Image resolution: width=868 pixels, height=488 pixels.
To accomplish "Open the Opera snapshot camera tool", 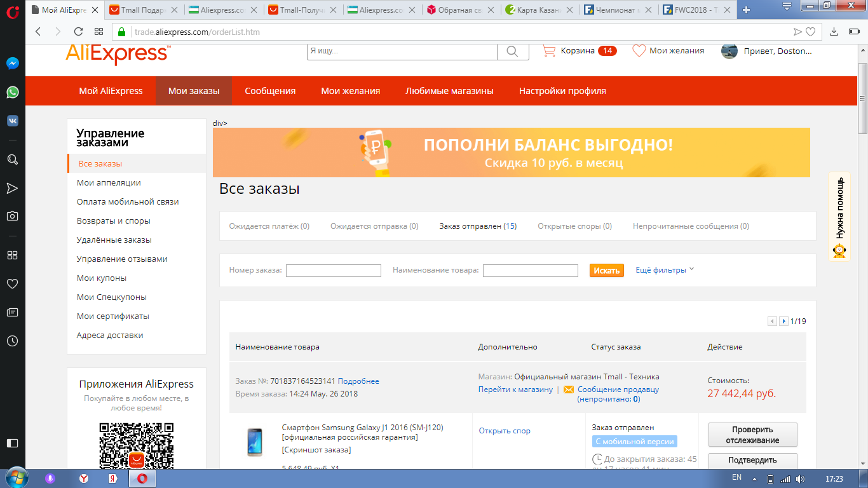I will pyautogui.click(x=12, y=216).
